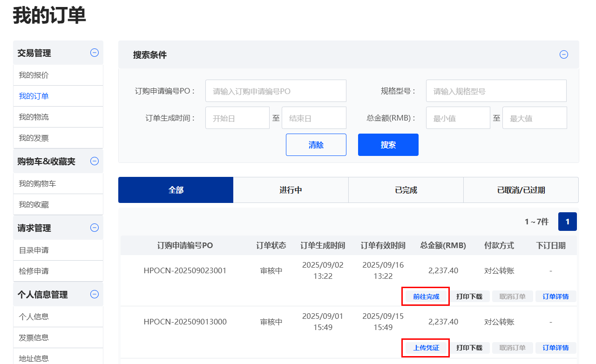Collapse the 请求管理 sidebar section
The image size is (596, 364).
(x=95, y=228)
